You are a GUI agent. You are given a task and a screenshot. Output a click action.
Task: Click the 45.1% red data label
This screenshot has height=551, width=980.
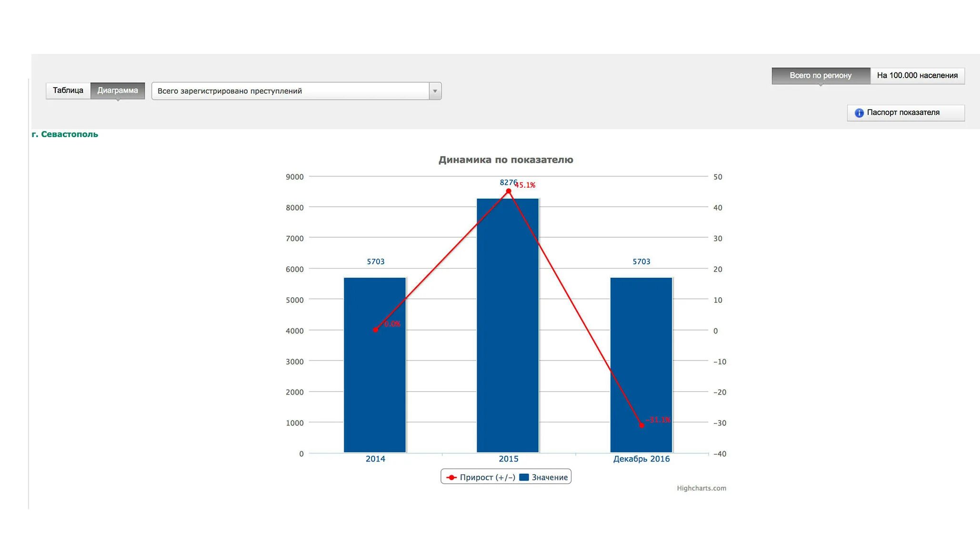(525, 185)
